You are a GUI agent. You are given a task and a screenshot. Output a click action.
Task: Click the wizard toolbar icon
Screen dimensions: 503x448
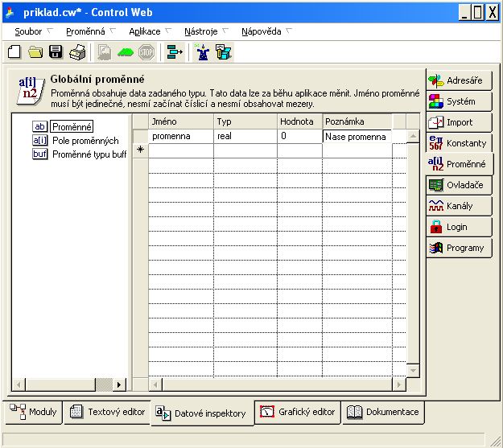(203, 52)
